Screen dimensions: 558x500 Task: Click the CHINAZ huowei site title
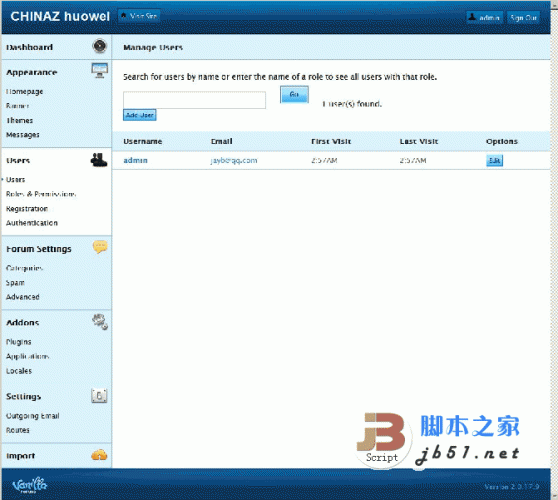60,16
